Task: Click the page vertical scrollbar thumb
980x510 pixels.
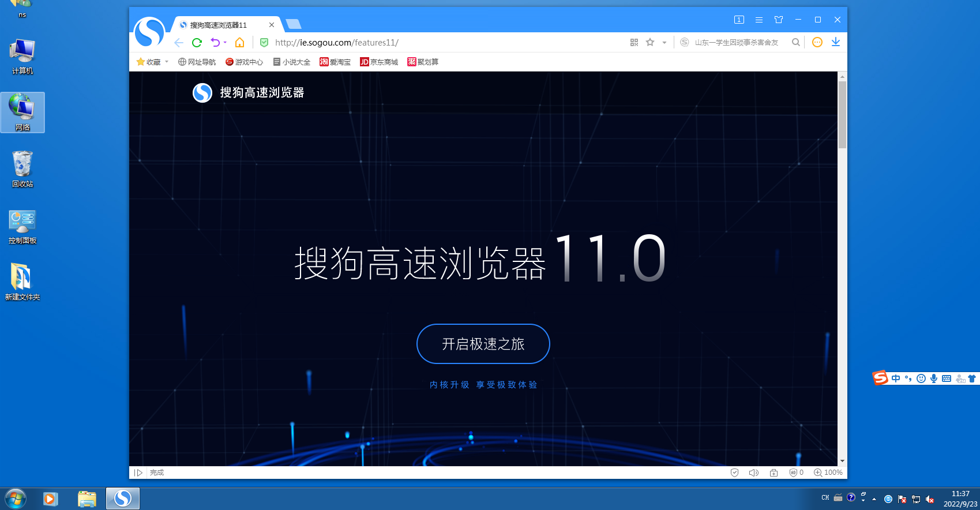Action: [x=842, y=114]
